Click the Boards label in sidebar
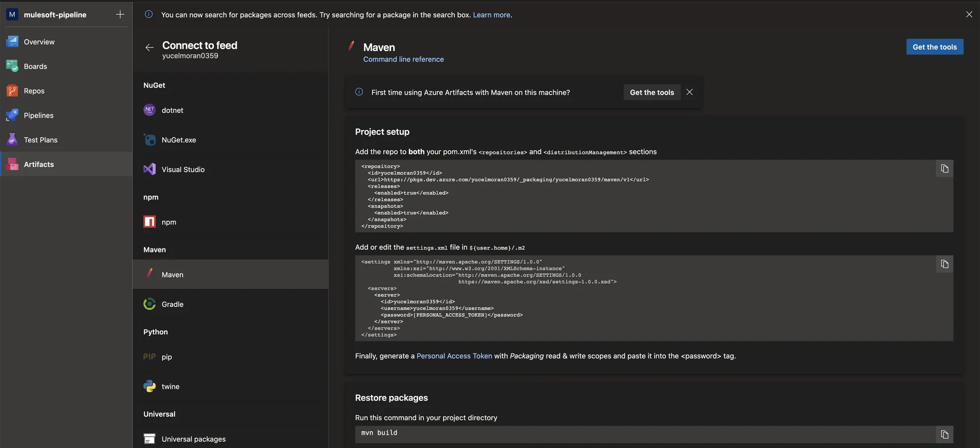980x448 pixels. (x=35, y=66)
